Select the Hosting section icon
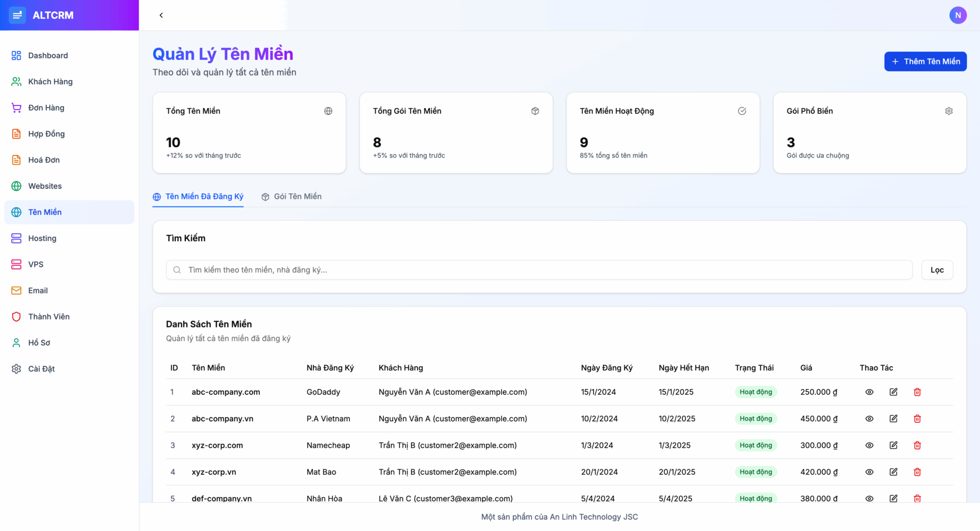Viewport: 980px width, 531px height. (16, 238)
